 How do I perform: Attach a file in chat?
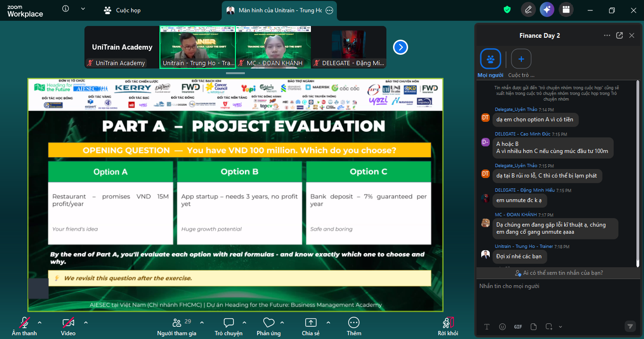(x=534, y=327)
